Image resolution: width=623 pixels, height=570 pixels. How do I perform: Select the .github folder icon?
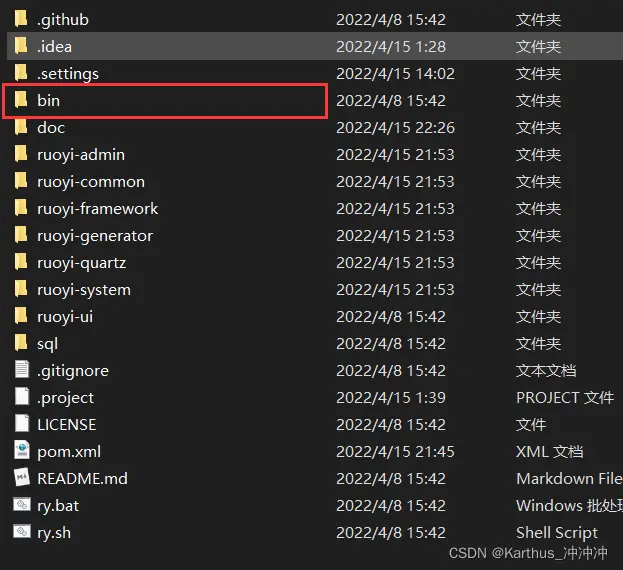coord(21,19)
